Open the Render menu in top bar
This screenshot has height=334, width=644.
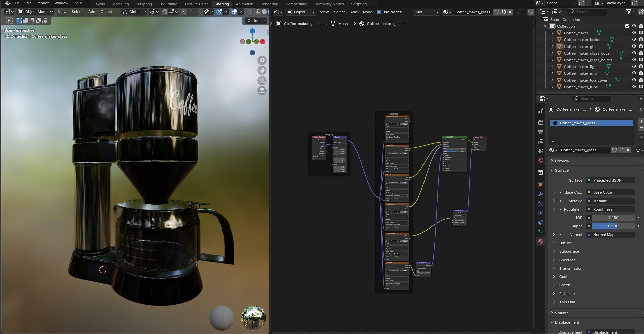[x=42, y=3]
